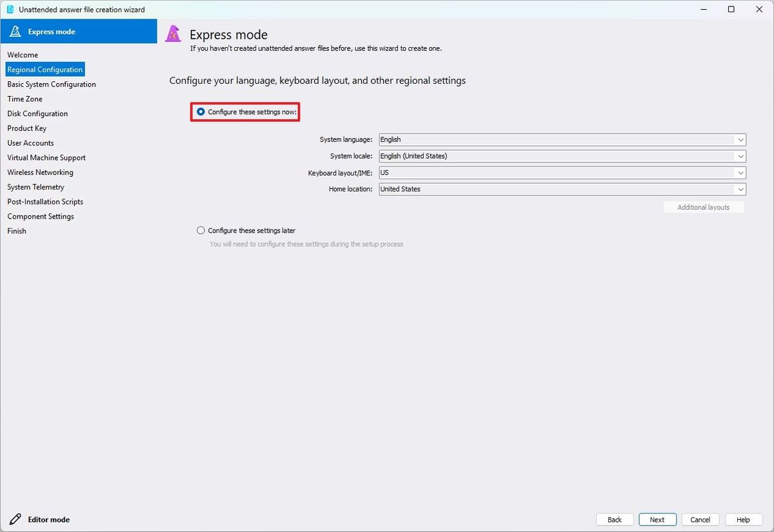Select the Product Key page
The width and height of the screenshot is (774, 532).
click(27, 128)
